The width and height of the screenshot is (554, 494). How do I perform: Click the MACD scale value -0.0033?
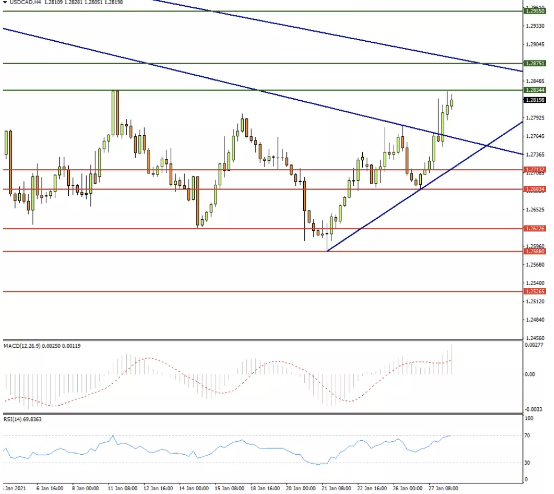point(533,409)
